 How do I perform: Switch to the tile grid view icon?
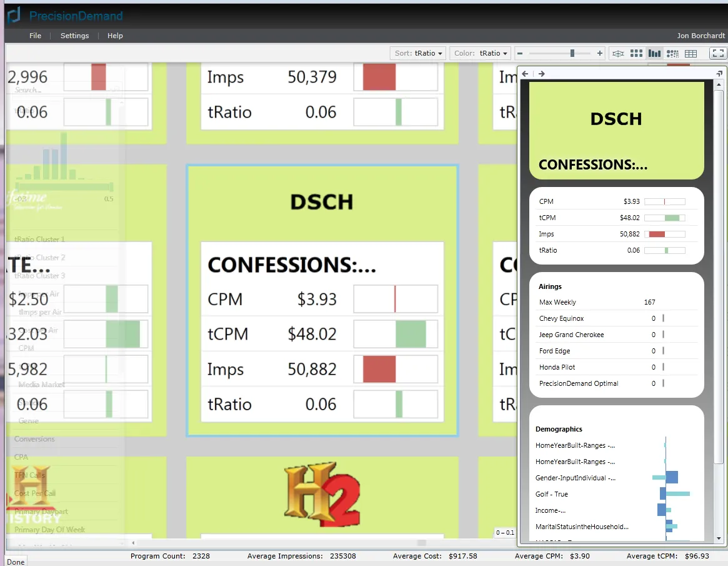click(x=637, y=53)
